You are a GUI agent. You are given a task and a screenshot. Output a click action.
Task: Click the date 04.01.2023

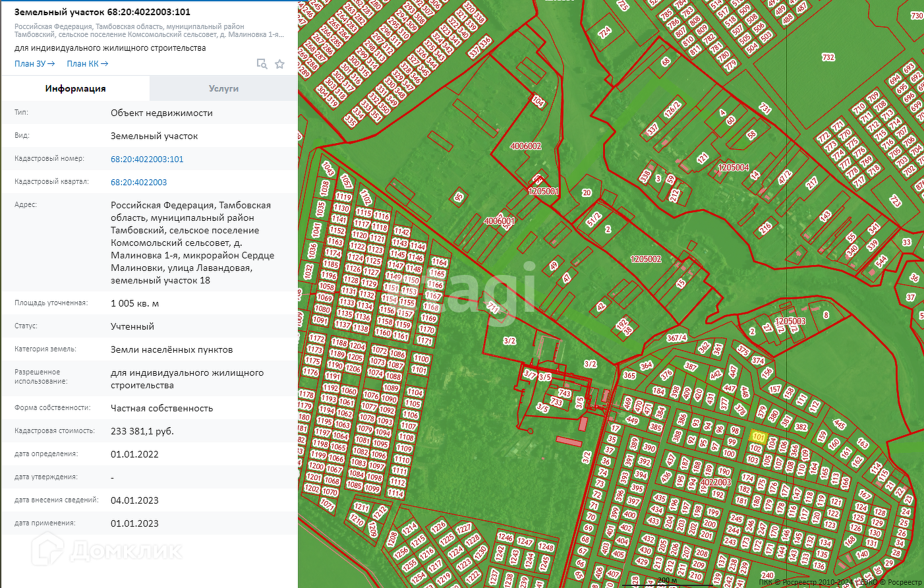tap(134, 500)
